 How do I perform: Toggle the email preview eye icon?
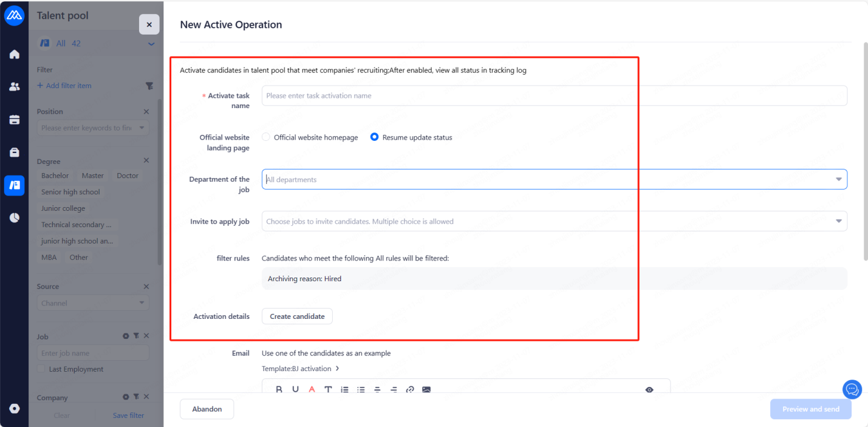click(649, 389)
